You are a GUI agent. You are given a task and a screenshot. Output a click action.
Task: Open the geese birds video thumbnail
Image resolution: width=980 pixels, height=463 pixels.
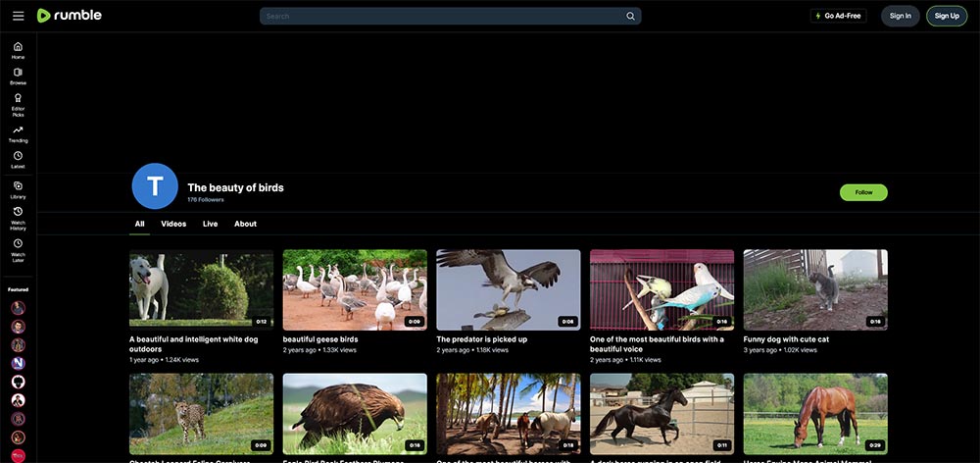pyautogui.click(x=355, y=289)
